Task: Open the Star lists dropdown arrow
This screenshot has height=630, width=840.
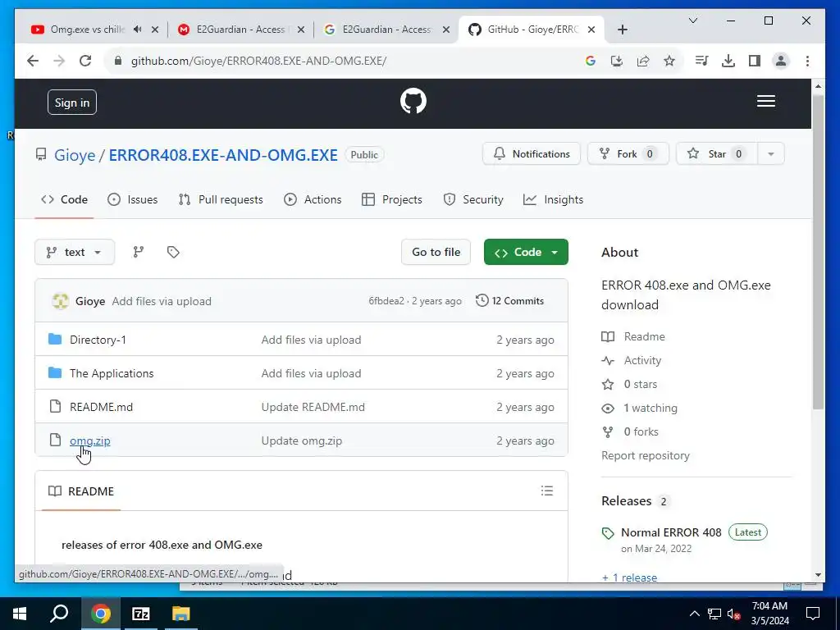Action: [x=771, y=153]
